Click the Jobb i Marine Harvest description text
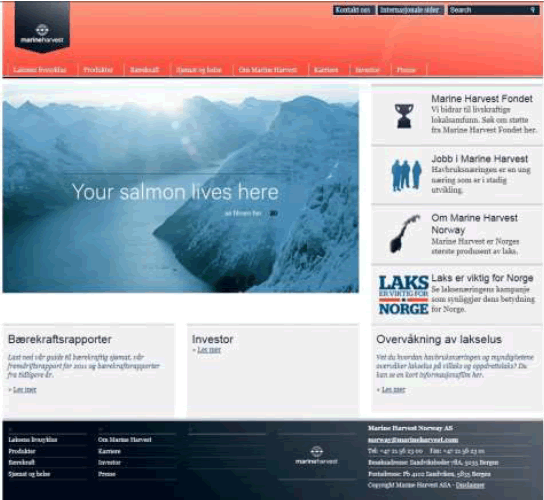Screen dimensions: 544x500 481,180
